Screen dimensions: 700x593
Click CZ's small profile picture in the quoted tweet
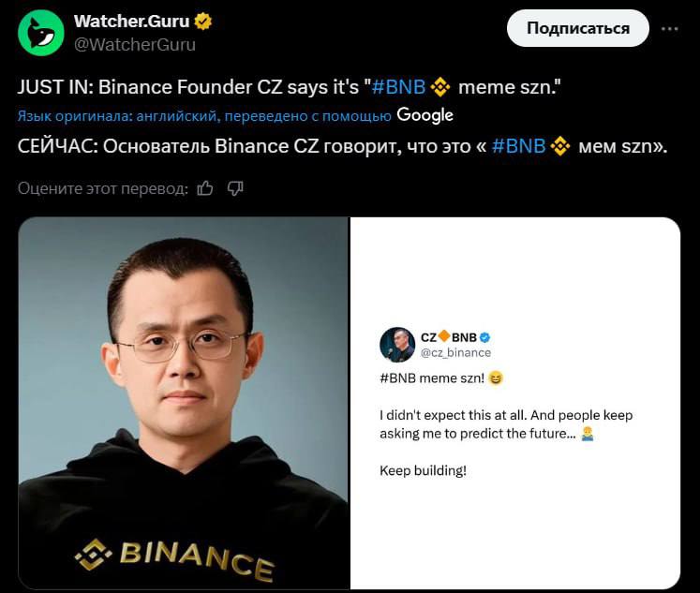pos(397,345)
